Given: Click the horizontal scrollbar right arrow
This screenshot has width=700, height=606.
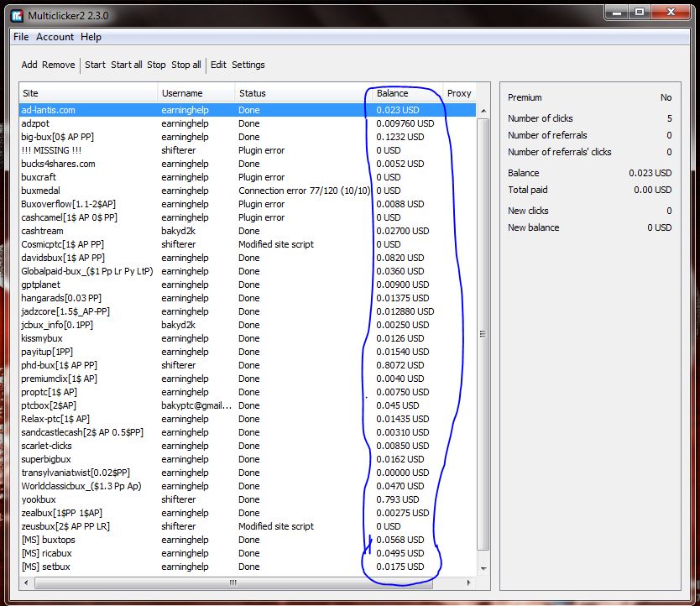Looking at the screenshot, I should tap(468, 582).
